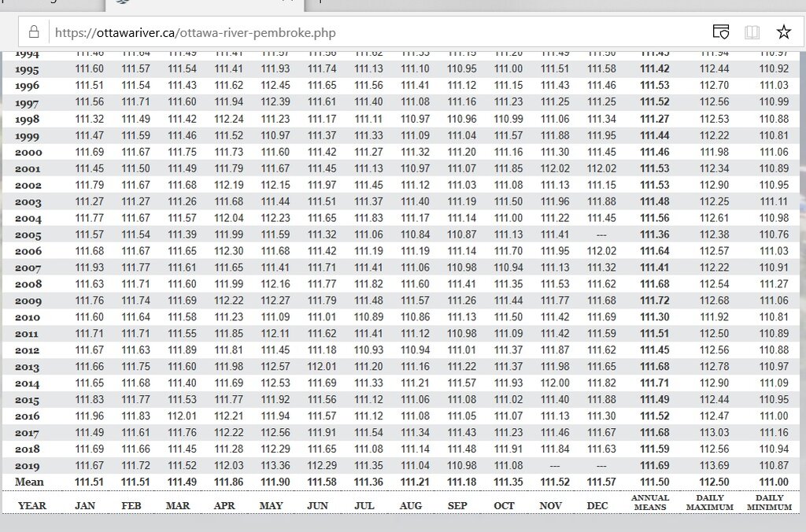Click the Mean row label
The image size is (806, 532).
tap(29, 482)
